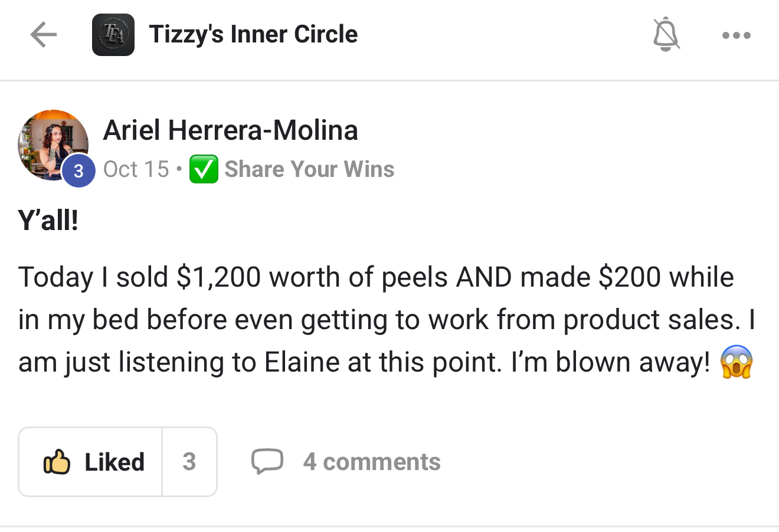This screenshot has height=532, width=779.
Task: Click the Oct 15 post date
Action: coord(136,169)
